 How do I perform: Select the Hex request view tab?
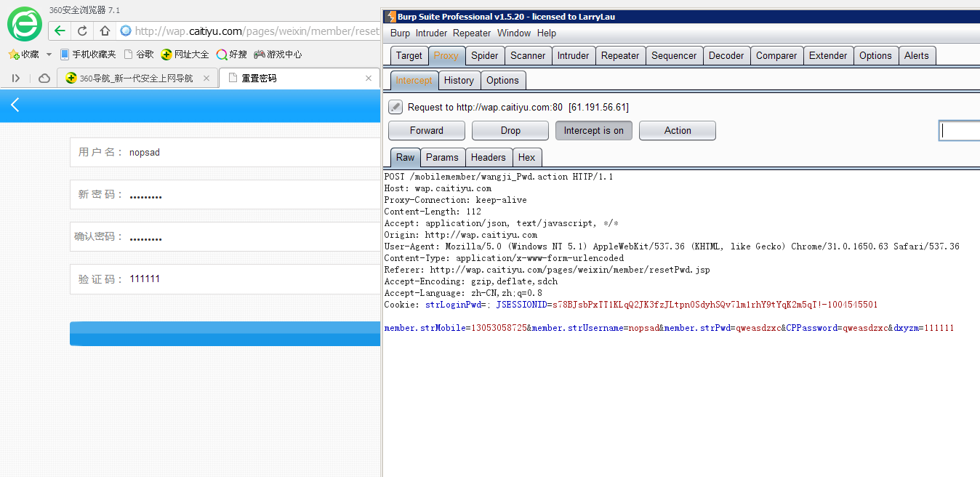(x=527, y=158)
